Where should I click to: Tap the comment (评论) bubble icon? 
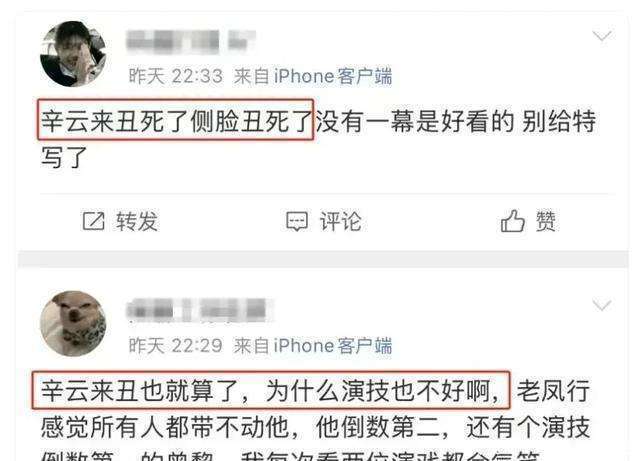click(x=297, y=221)
